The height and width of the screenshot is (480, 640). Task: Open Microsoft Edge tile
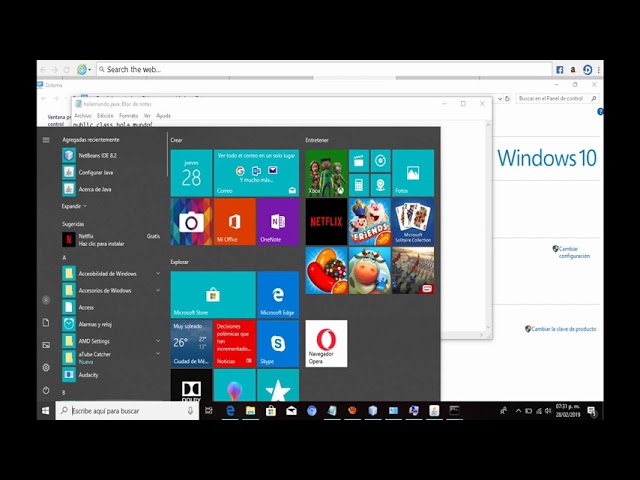278,295
